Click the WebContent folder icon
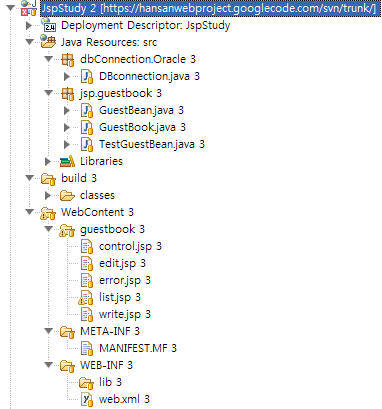 pos(48,213)
